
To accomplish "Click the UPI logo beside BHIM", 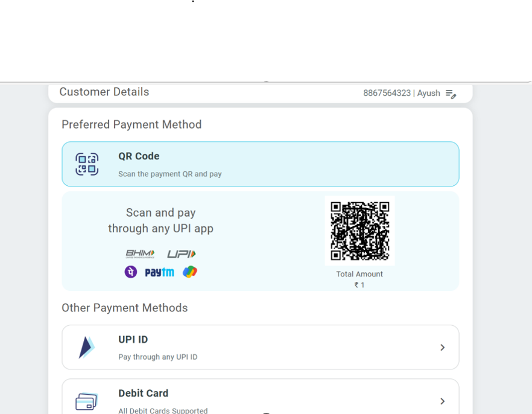I will 182,253.
